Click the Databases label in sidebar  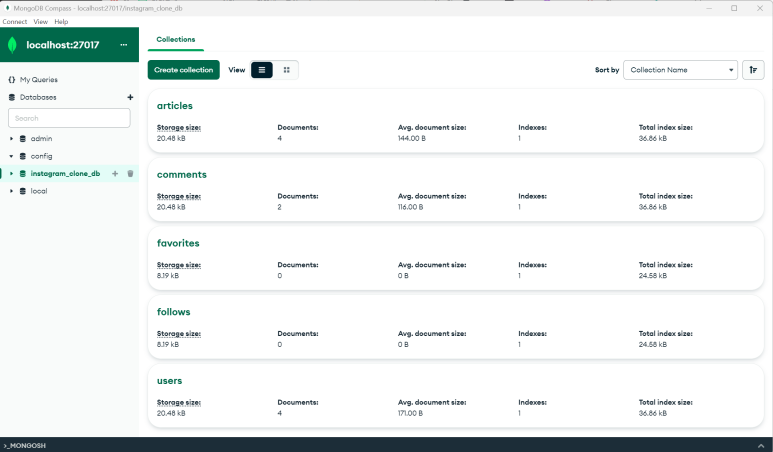coord(38,97)
